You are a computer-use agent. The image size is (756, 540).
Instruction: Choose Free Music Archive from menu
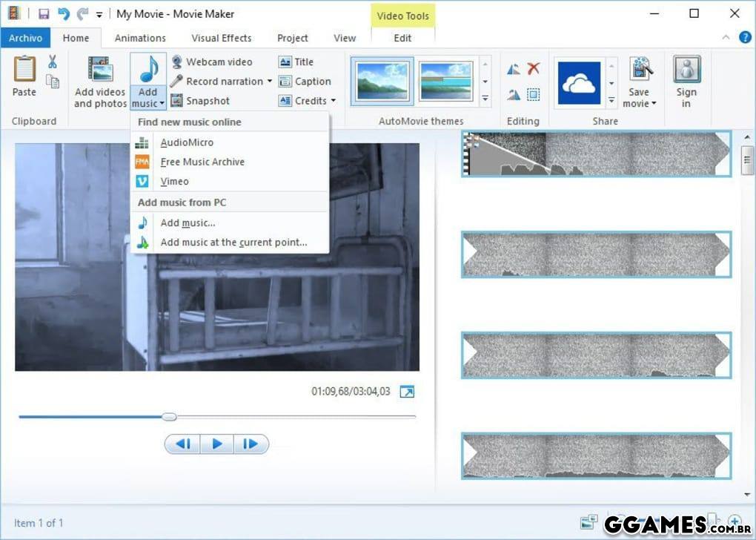pos(202,162)
